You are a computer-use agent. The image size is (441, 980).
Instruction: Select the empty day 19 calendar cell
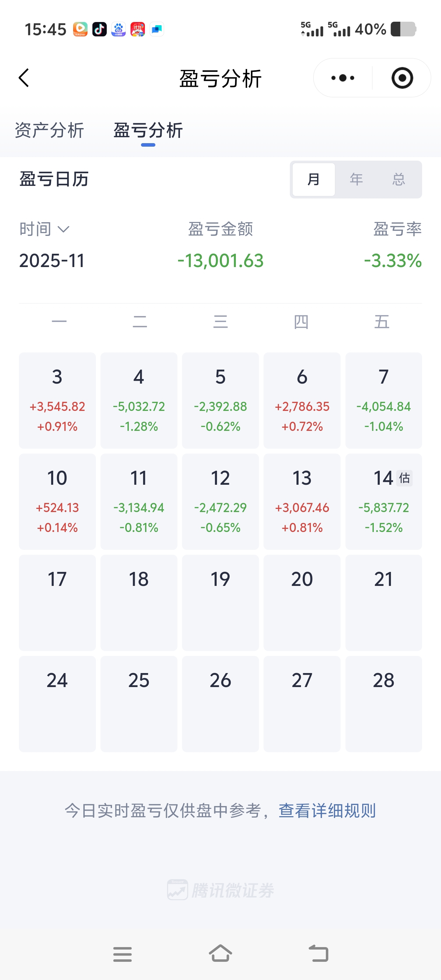pyautogui.click(x=220, y=603)
